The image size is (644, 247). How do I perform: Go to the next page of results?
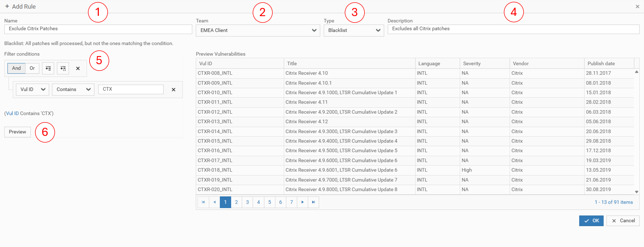pos(303,202)
